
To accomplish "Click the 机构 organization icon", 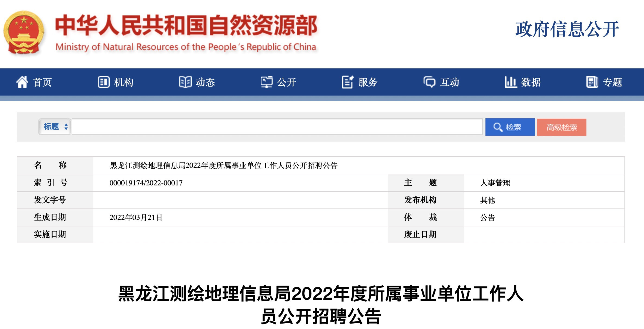I will click(103, 82).
